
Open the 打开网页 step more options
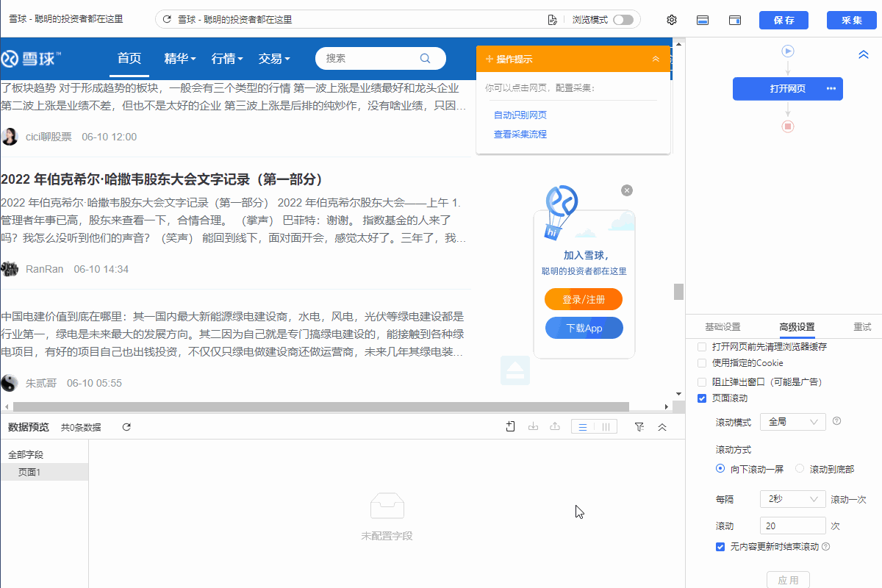831,89
